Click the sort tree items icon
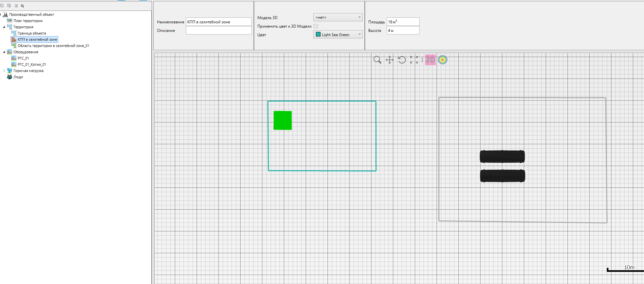This screenshot has height=284, width=644. pyautogui.click(x=22, y=6)
